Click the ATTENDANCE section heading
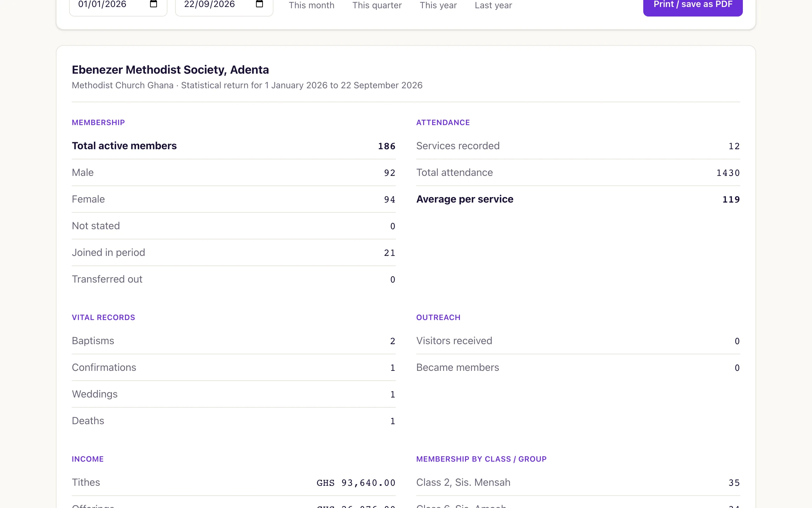The image size is (812, 508). pyautogui.click(x=443, y=123)
